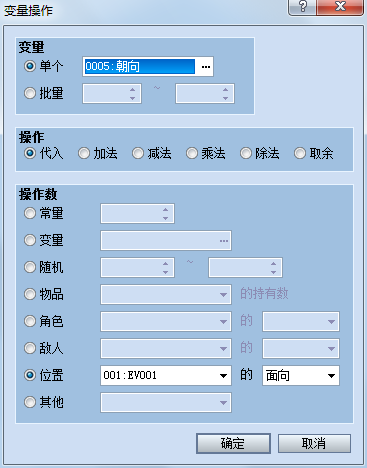Select 变量 as operand
Image resolution: width=367 pixels, height=468 pixels.
point(30,240)
